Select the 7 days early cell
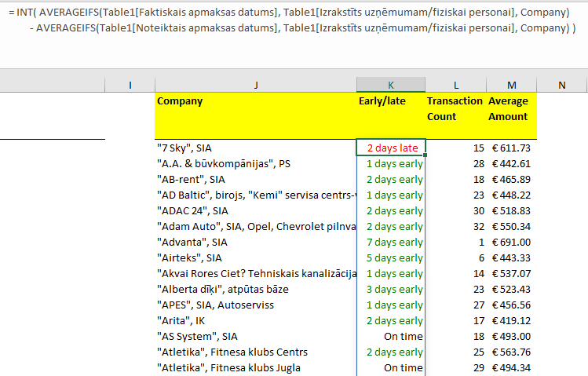The image size is (588, 376). pyautogui.click(x=391, y=243)
